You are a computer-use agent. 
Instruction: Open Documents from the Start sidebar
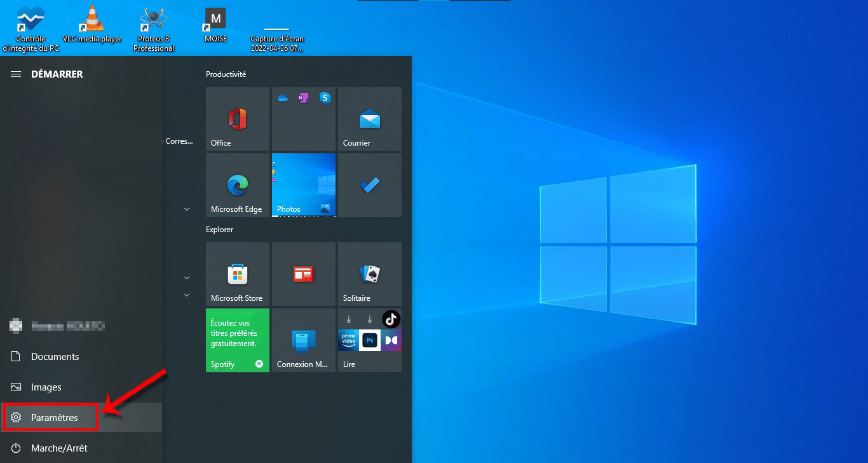coord(81,357)
